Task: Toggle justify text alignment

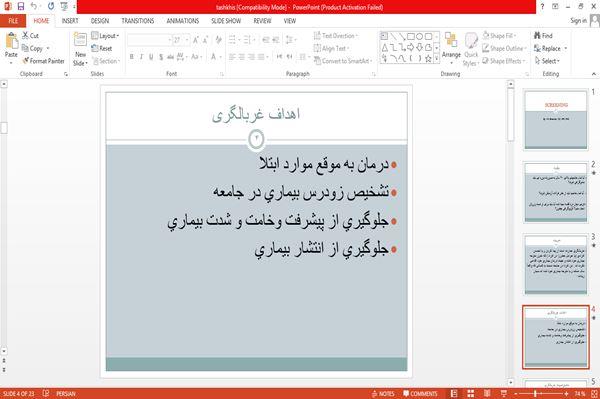Action: pyautogui.click(x=261, y=57)
